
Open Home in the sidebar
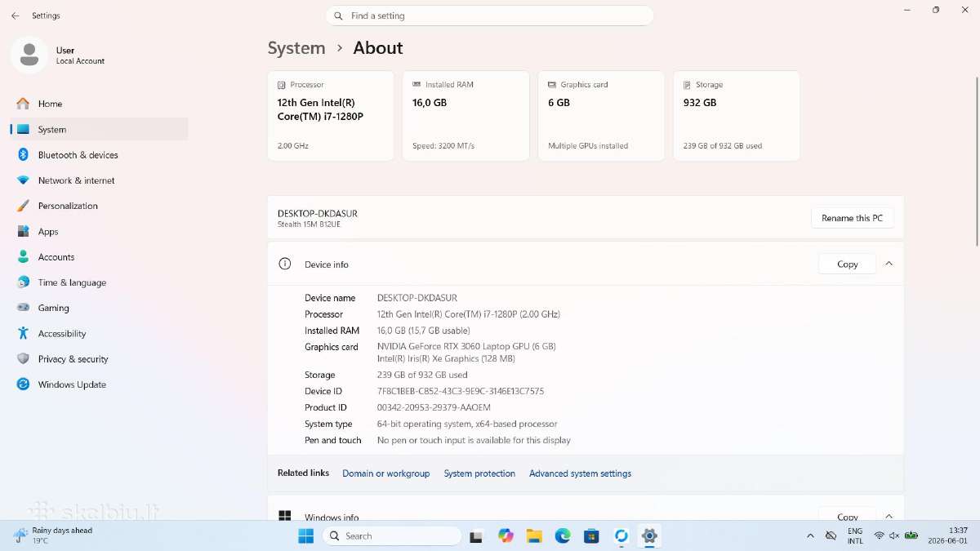(50, 104)
